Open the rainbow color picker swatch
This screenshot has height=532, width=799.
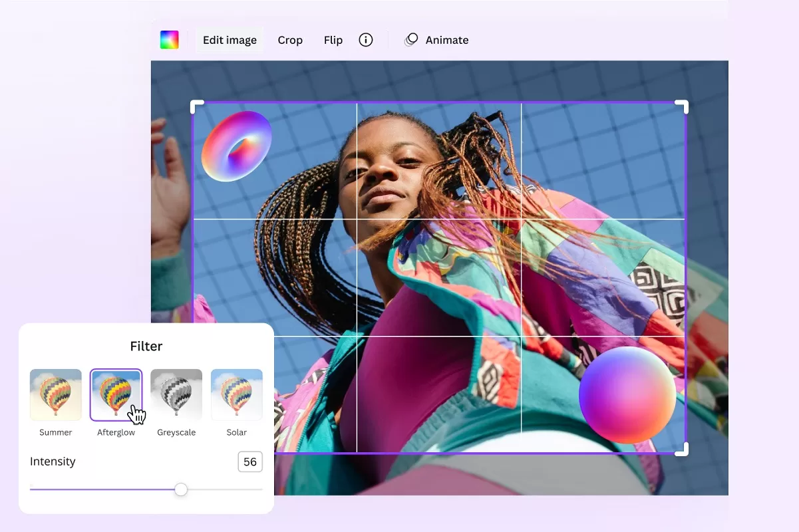169,40
